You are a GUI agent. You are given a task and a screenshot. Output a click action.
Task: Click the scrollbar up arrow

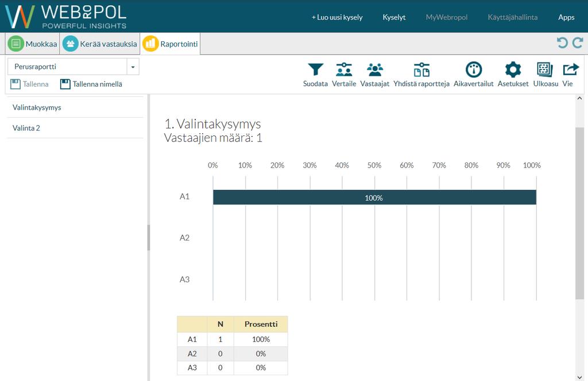579,99
